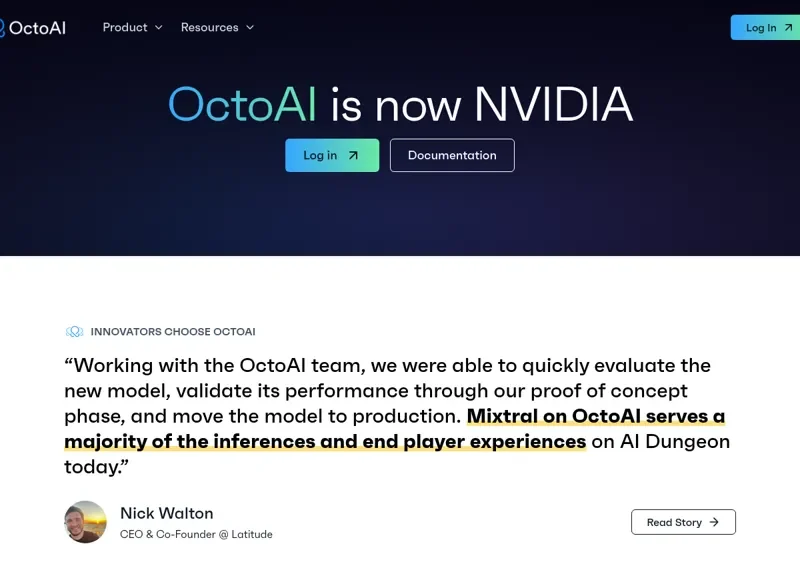Click Resources in the navigation bar
Screen dimensions: 800x576
209,28
